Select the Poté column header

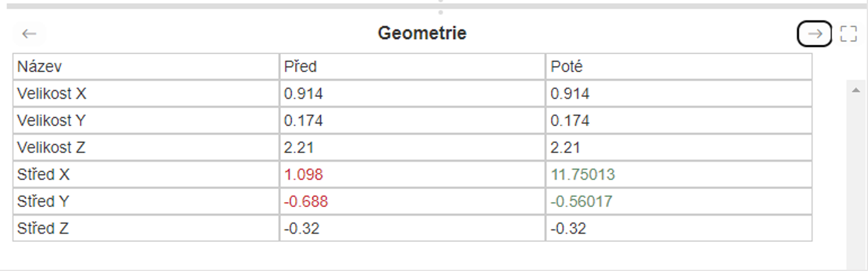567,67
